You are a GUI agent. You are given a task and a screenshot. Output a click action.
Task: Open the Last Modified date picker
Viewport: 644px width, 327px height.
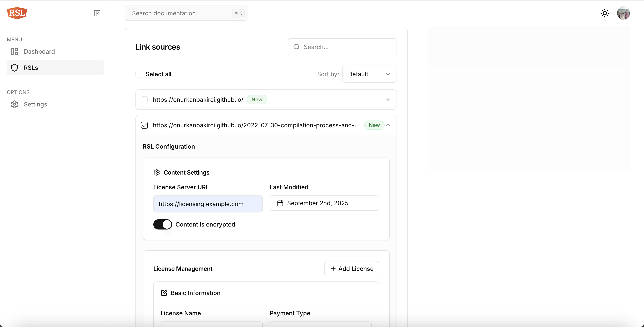[x=324, y=203]
